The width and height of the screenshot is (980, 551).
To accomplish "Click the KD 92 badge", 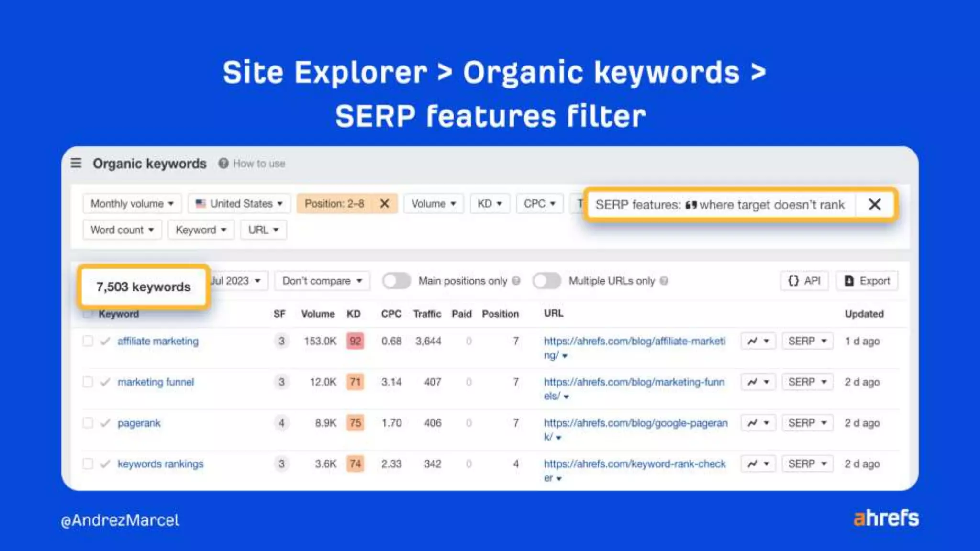I will click(355, 341).
